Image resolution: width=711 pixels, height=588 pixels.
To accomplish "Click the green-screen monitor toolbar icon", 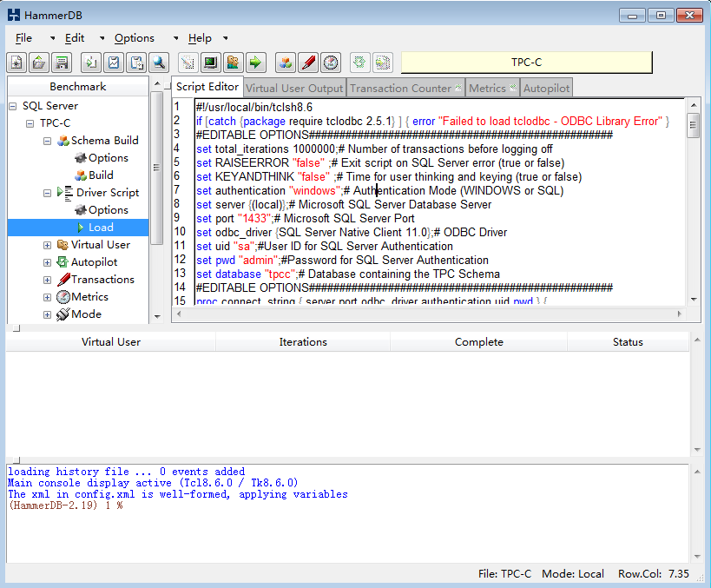I will point(210,63).
